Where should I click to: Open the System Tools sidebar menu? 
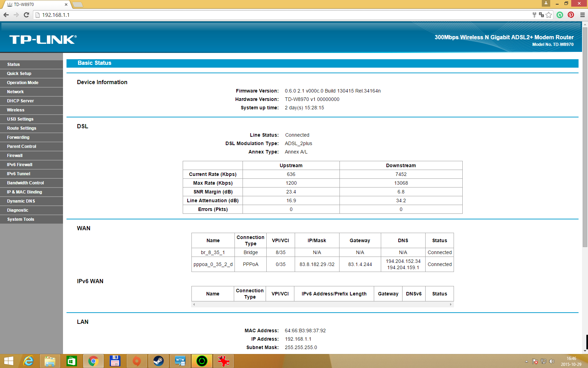click(x=21, y=219)
